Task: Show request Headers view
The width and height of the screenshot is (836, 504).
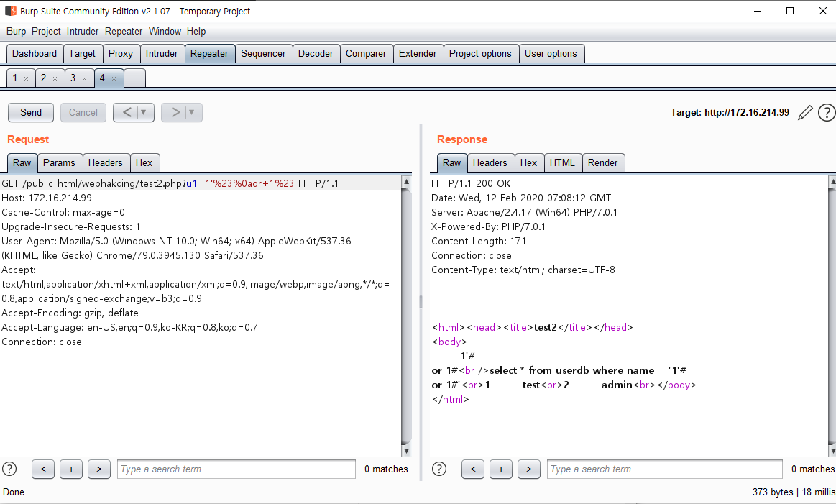Action: click(x=106, y=162)
